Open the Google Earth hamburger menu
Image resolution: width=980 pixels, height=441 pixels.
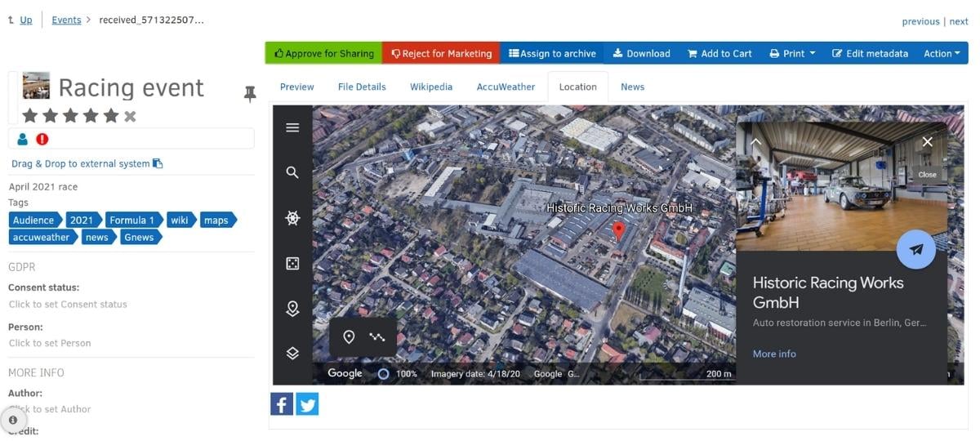(292, 127)
